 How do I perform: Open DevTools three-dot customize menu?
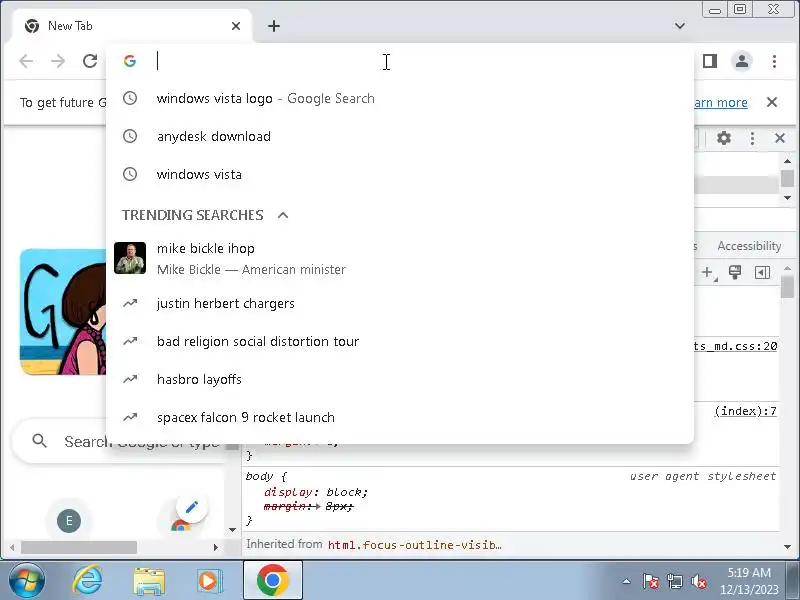(x=752, y=138)
